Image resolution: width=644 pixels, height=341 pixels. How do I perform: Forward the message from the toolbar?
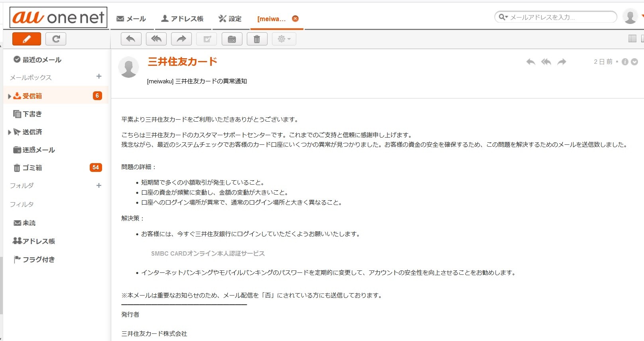click(x=181, y=39)
